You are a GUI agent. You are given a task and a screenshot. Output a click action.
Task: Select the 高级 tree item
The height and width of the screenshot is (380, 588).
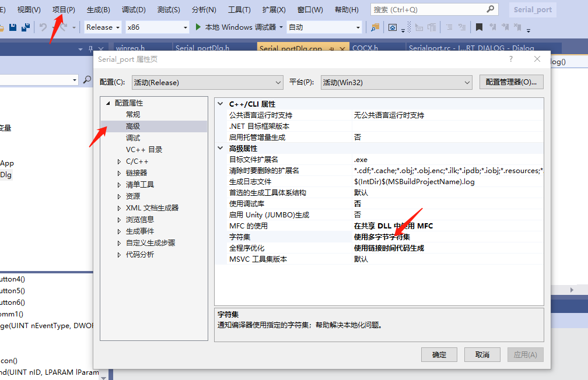point(133,126)
